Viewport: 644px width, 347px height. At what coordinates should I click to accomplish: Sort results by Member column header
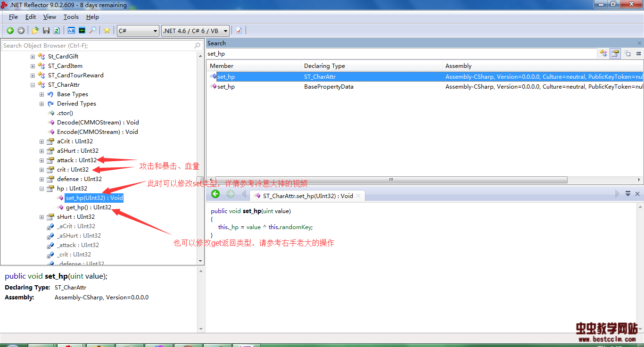[x=254, y=66]
